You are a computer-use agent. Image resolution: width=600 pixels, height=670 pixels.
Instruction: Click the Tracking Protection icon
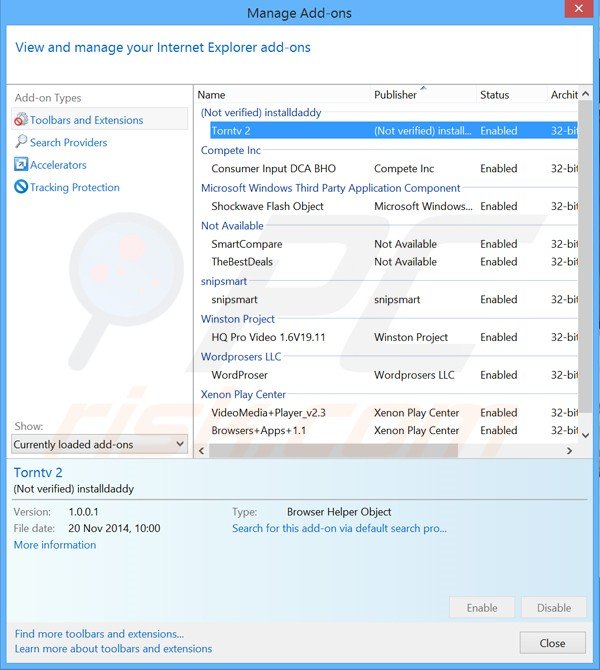21,188
